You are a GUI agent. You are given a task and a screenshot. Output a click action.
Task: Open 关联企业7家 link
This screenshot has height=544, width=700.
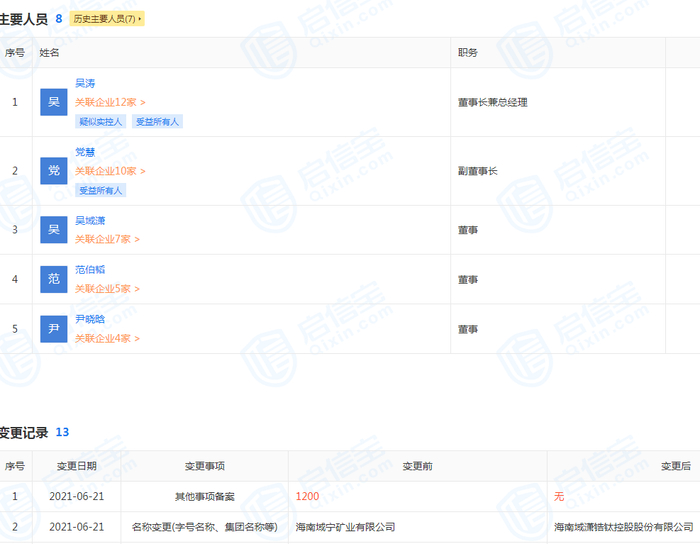(107, 240)
